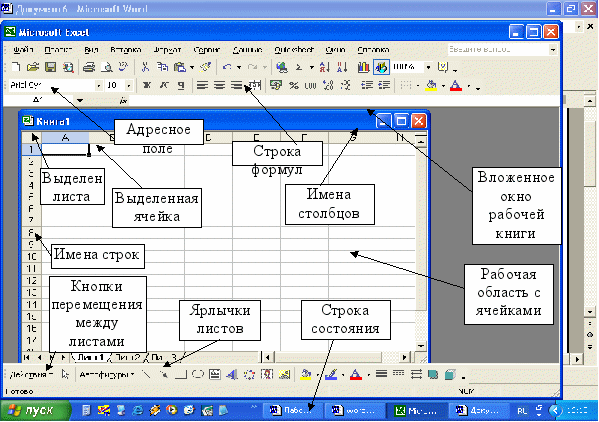599x422 pixels.
Task: Apply Percent style icon
Action: tap(293, 85)
